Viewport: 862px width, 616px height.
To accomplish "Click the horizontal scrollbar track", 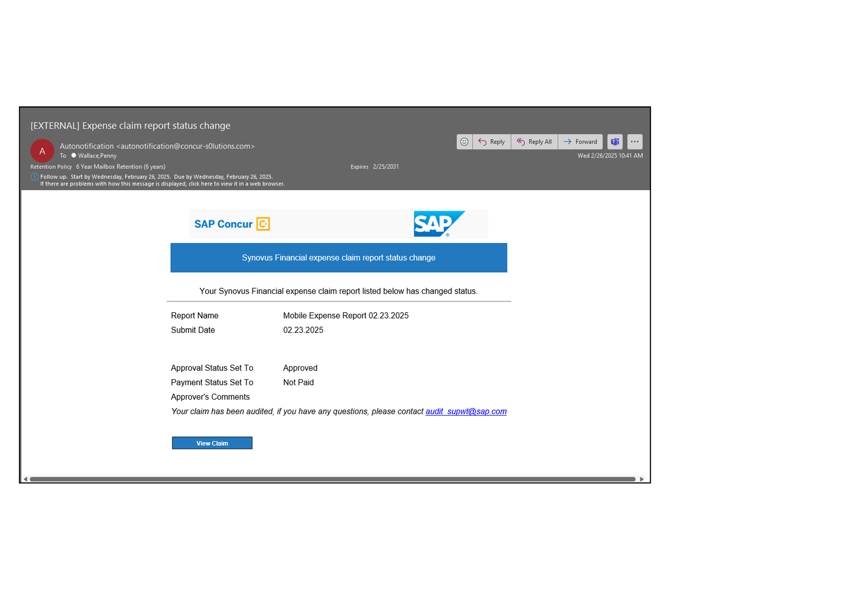I will coord(333,479).
